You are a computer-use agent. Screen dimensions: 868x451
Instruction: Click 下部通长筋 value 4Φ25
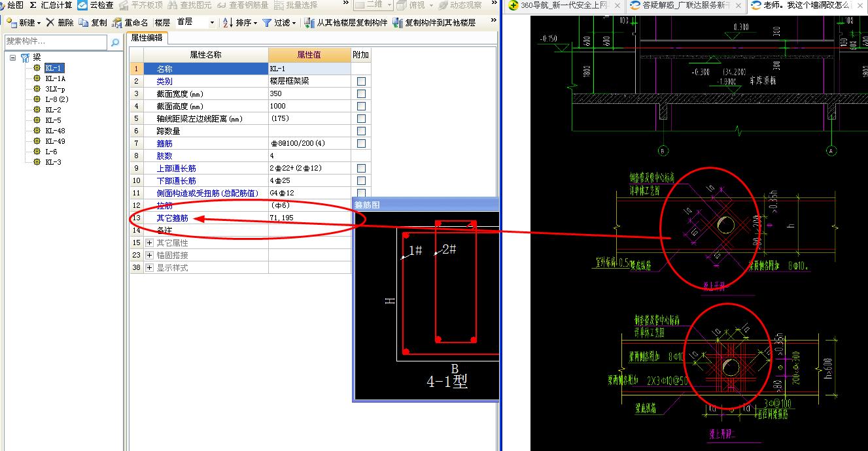pyautogui.click(x=309, y=180)
